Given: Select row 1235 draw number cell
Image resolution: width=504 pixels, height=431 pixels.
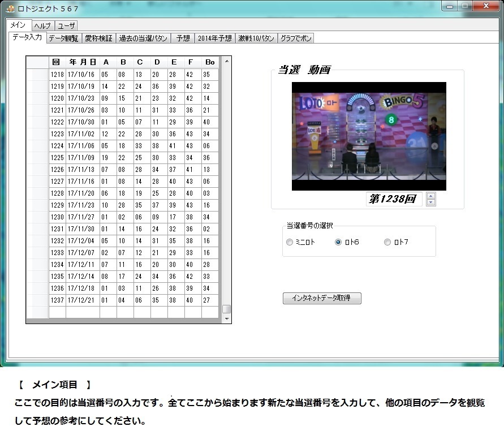Looking at the screenshot, I should [57, 277].
